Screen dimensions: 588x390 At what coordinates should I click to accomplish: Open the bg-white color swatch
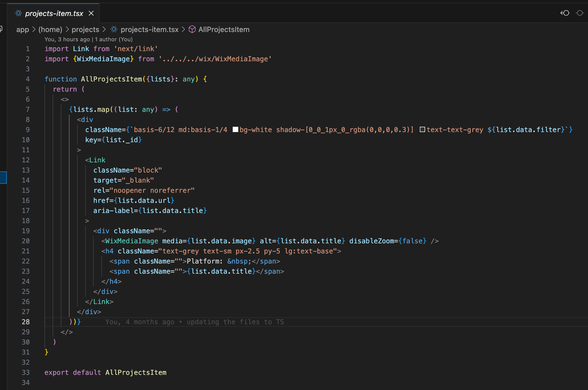[235, 129]
